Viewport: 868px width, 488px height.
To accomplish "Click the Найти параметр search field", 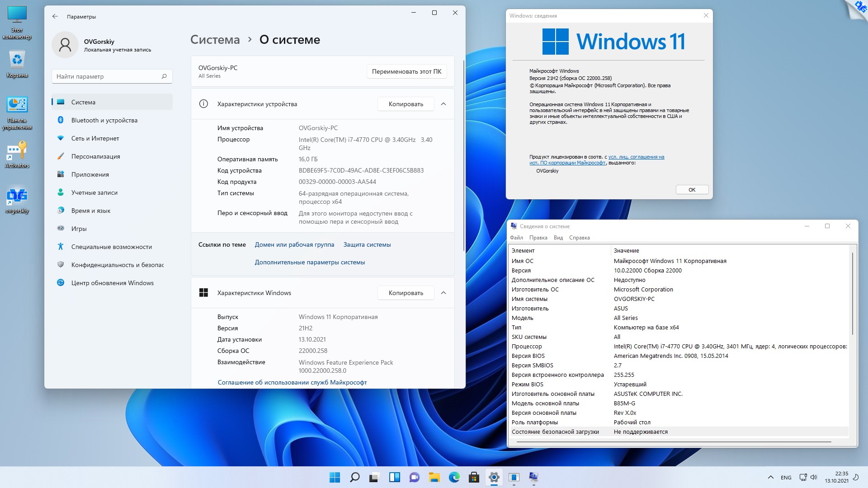I will (108, 76).
